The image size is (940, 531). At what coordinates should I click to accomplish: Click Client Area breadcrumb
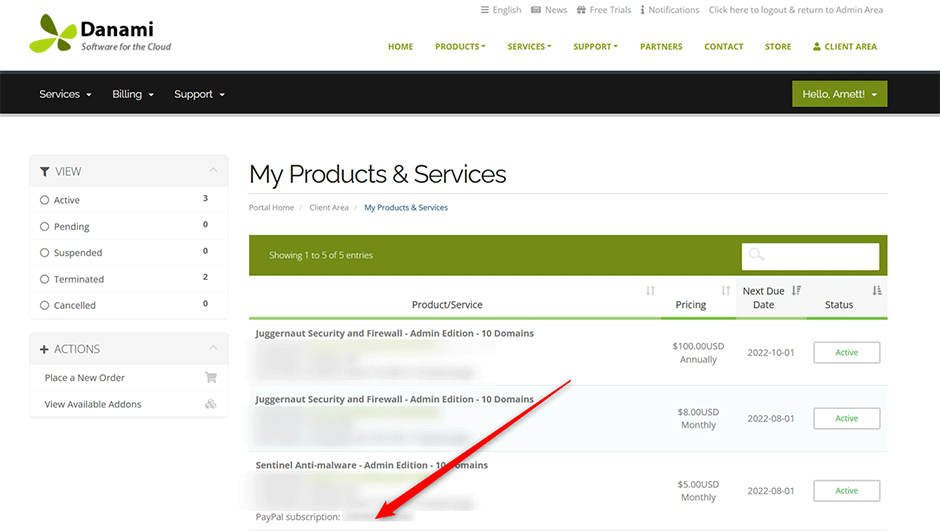329,207
